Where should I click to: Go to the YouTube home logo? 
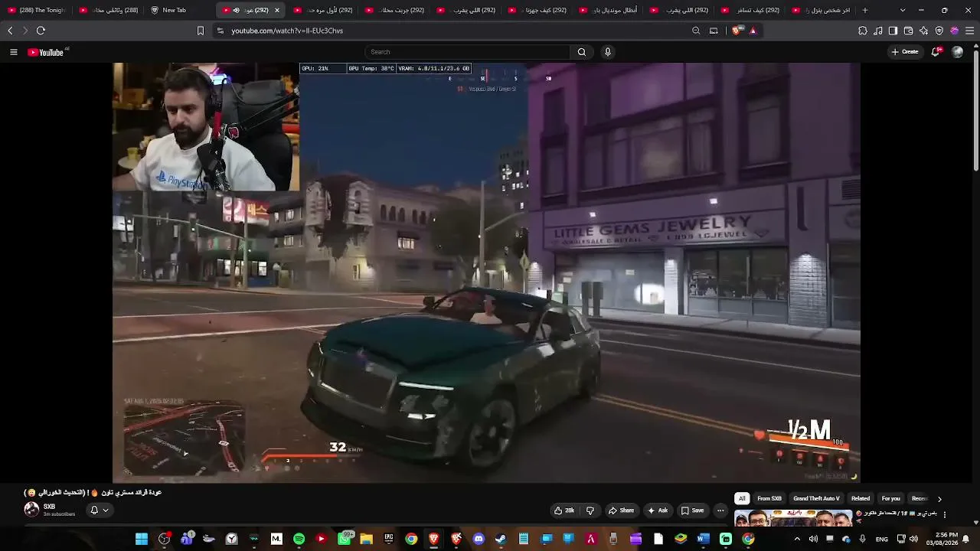click(x=46, y=52)
